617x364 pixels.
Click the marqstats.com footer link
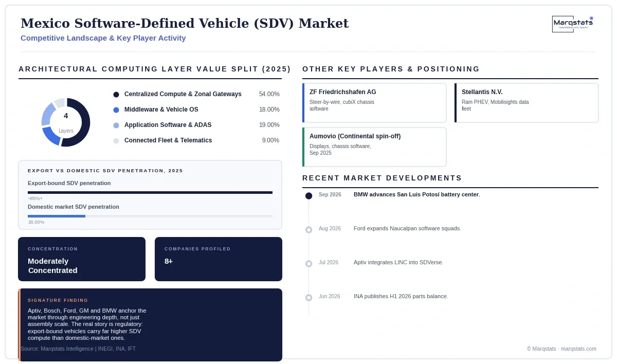[578, 349]
